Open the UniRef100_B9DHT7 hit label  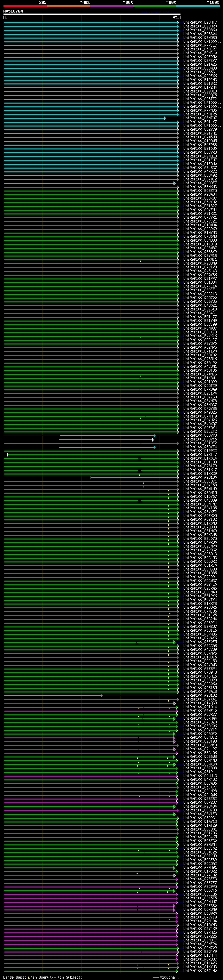(200, 23)
